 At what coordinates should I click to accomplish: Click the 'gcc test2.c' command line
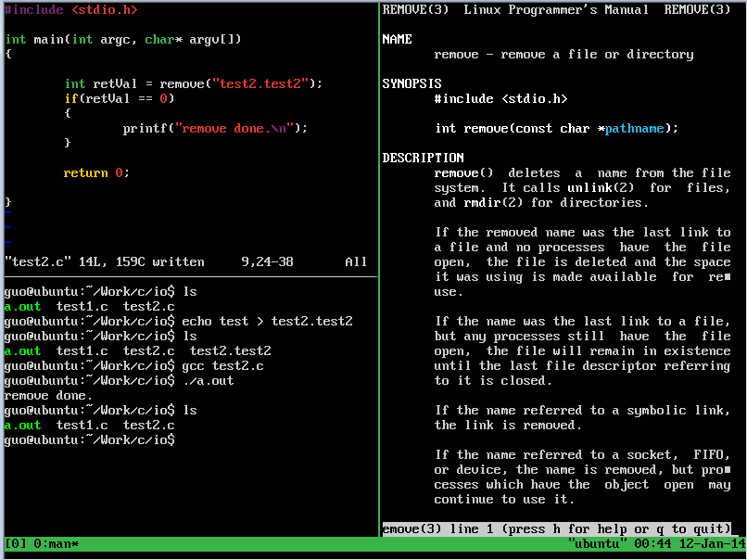[133, 365]
